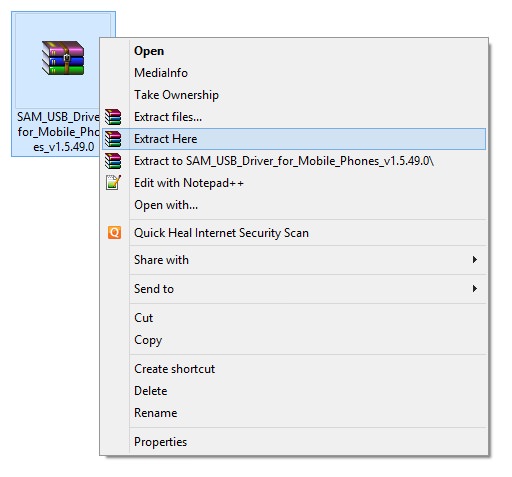Select the MediaInfo menu entry
The image size is (512, 477).
[x=294, y=73]
